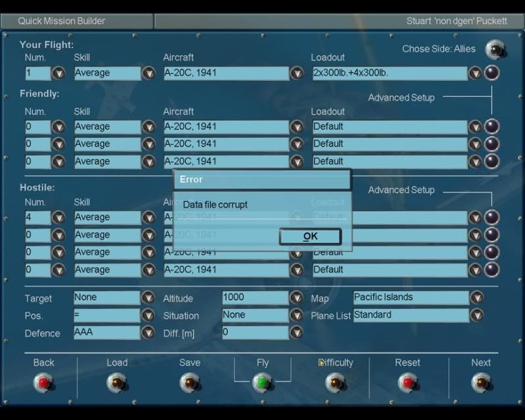Open Hostile third row Loadout dropdown arrow
This screenshot has width=525, height=420.
pos(475,252)
